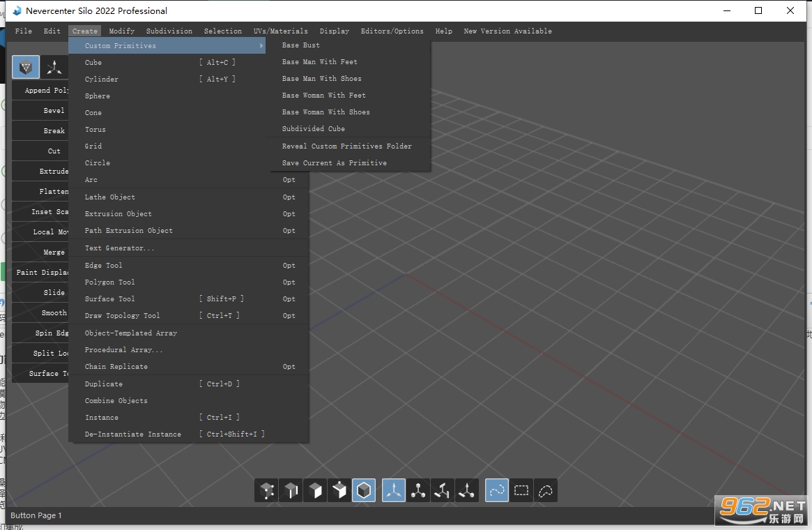Viewport: 812px width, 530px height.
Task: Choose Base Woman With Shoes primitive
Action: 325,112
